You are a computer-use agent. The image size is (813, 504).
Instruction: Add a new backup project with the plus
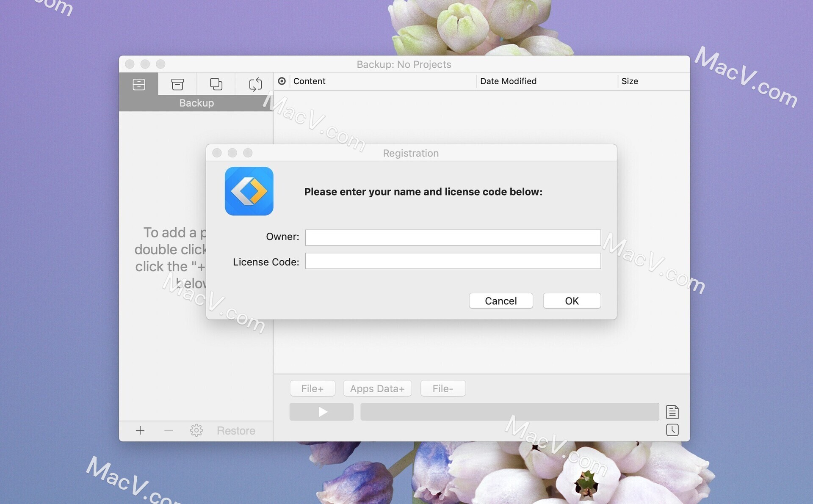click(x=140, y=430)
